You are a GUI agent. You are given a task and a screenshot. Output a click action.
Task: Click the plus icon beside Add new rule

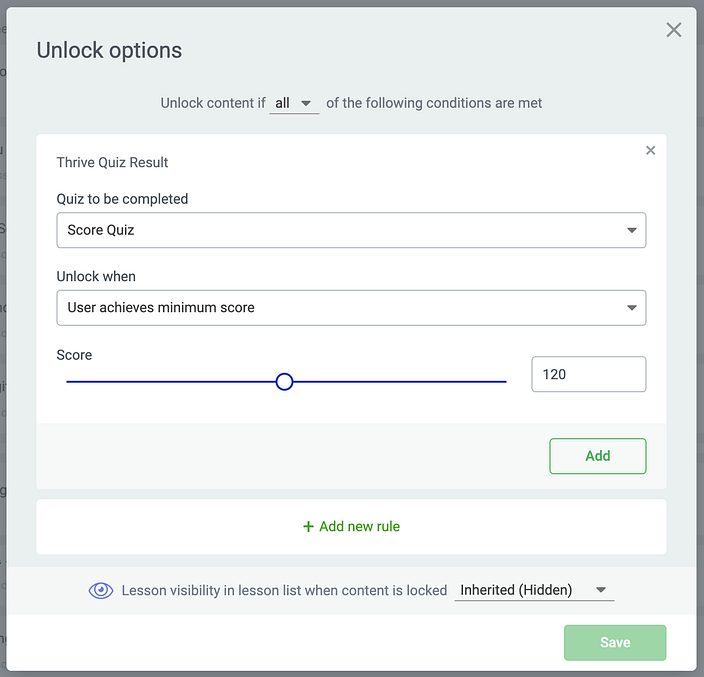pyautogui.click(x=308, y=526)
